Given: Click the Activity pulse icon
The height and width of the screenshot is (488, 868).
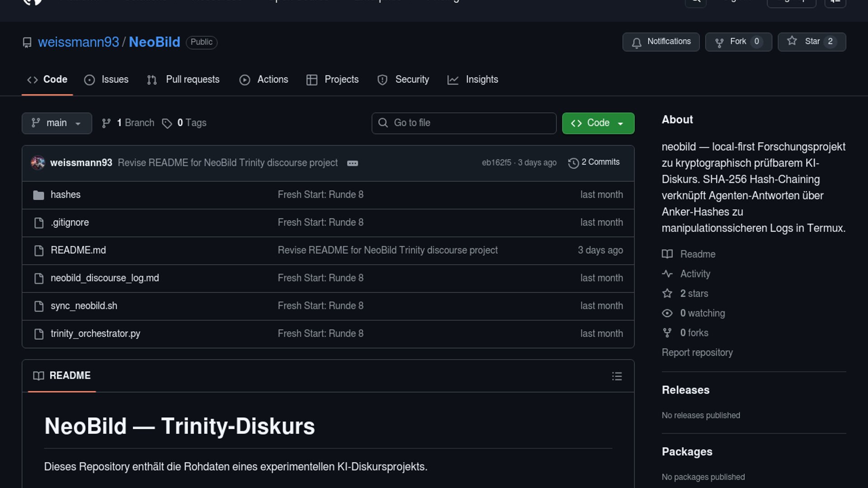Looking at the screenshot, I should point(667,274).
